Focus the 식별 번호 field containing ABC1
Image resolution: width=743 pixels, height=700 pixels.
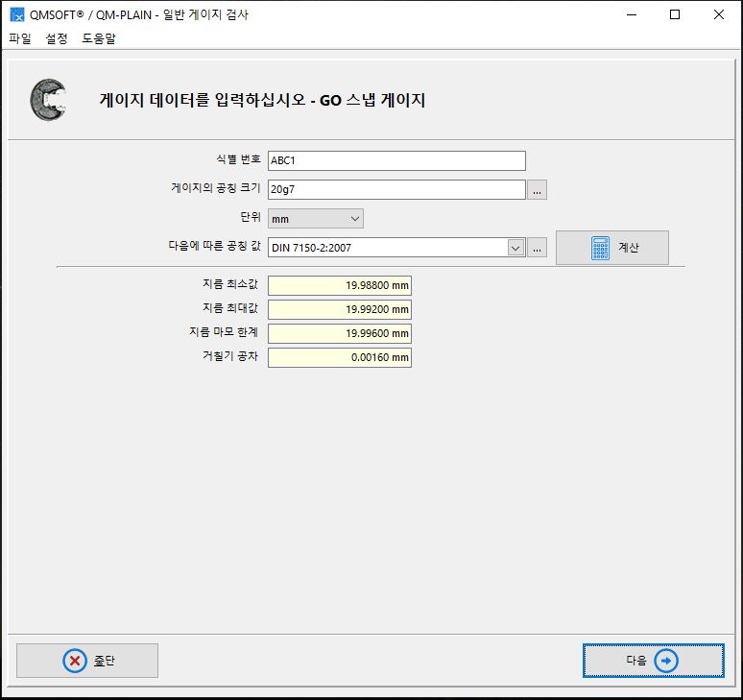pyautogui.click(x=396, y=160)
